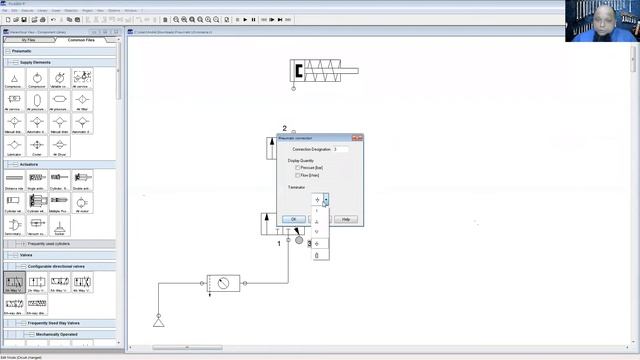Click the Print toolbar icon
Screen dimensions: 640x360
(x=42, y=20)
